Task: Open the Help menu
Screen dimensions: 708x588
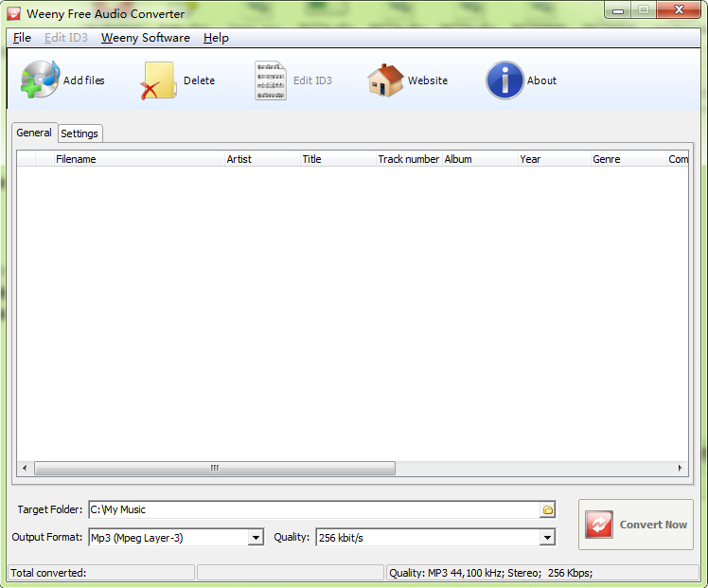Action: [x=216, y=38]
